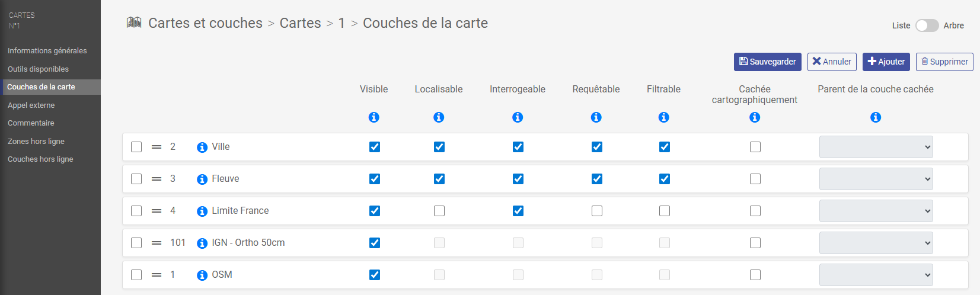Click the info icon under Localisable column
The image size is (980, 295).
click(x=439, y=117)
